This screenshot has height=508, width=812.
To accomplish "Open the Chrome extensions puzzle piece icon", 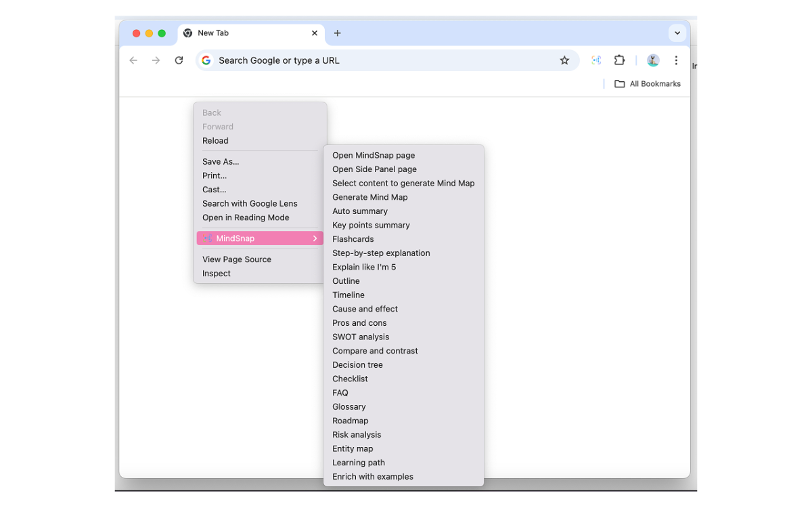I will pyautogui.click(x=619, y=60).
